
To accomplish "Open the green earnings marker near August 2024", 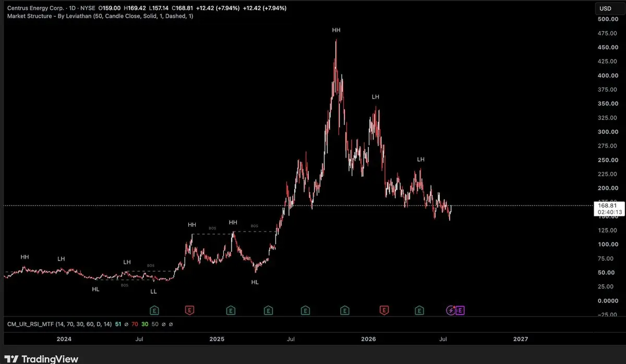I will [154, 311].
